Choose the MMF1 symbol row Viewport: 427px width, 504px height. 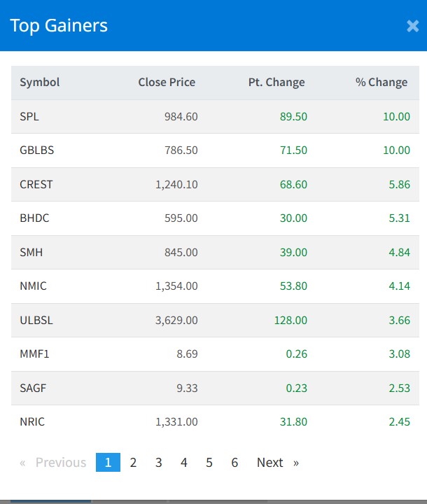[x=34, y=354]
